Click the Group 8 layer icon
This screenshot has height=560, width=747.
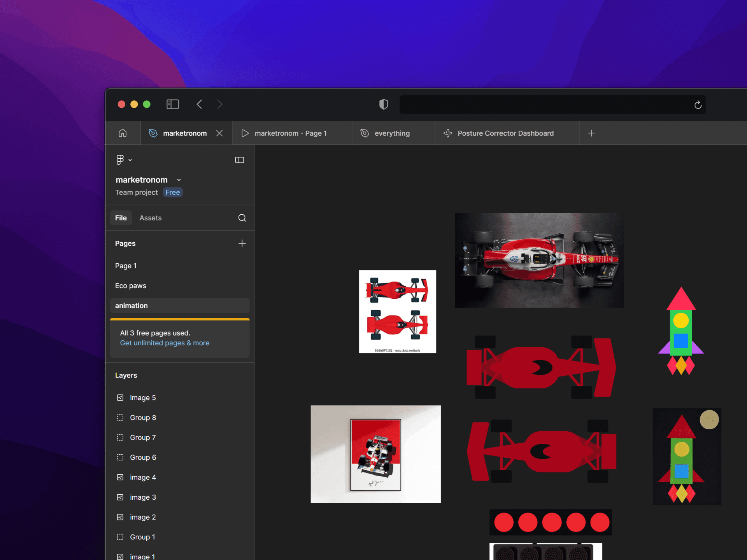point(120,417)
